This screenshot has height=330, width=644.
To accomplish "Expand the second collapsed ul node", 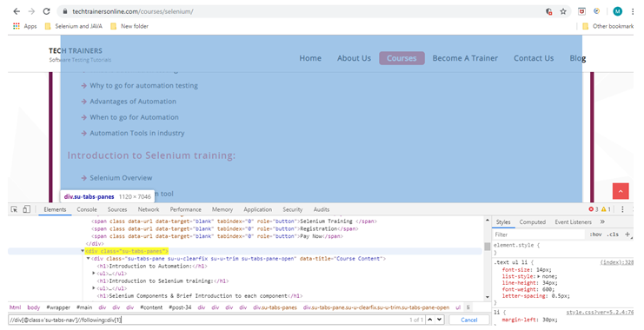I will (x=94, y=288).
